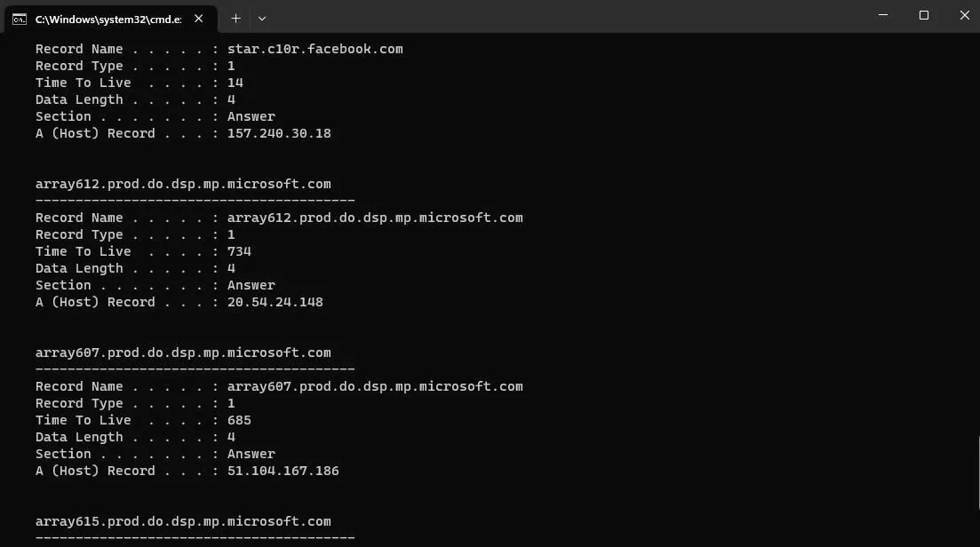The width and height of the screenshot is (980, 547).
Task: Click the array615.prod.do.dsp.mp.microsoft.com heading
Action: pos(183,520)
